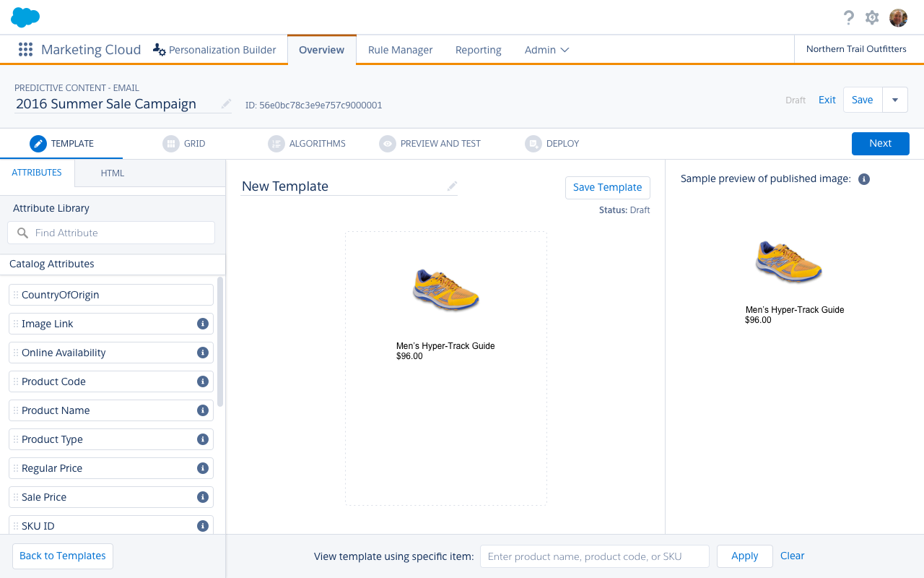
Task: Select the Sale Price attribute
Action: [111, 497]
